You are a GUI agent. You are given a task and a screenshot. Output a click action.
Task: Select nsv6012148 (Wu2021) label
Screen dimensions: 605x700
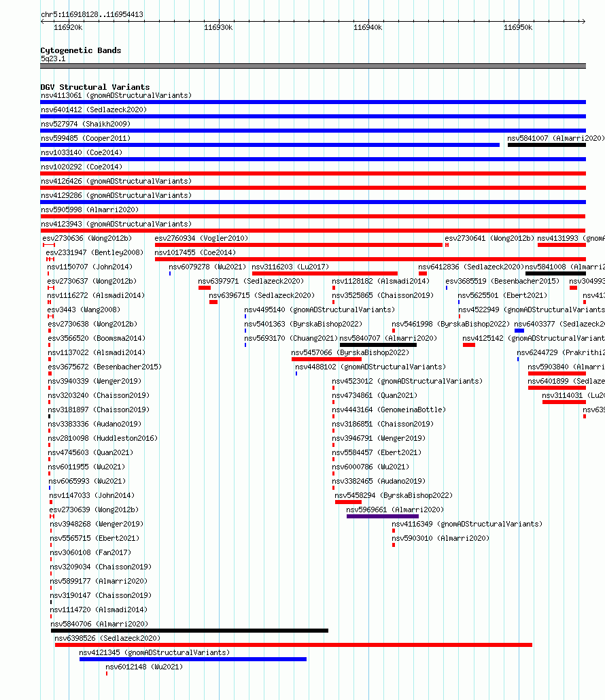tap(144, 667)
